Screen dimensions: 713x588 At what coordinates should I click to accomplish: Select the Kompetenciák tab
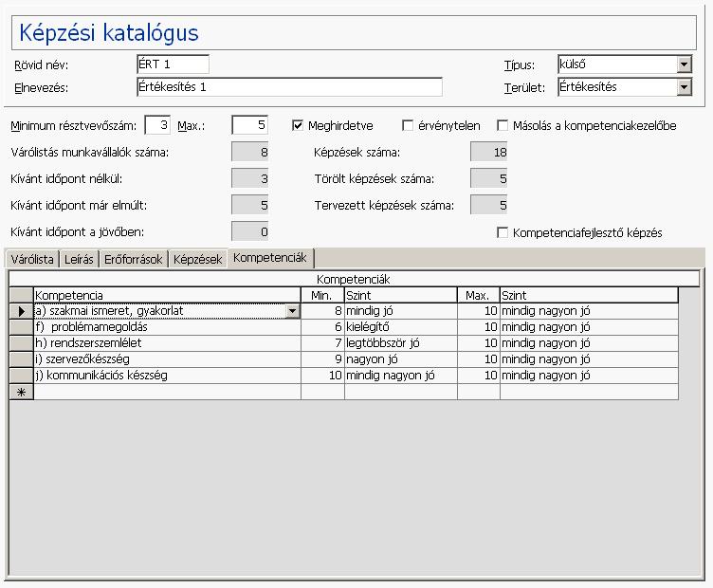coord(270,258)
